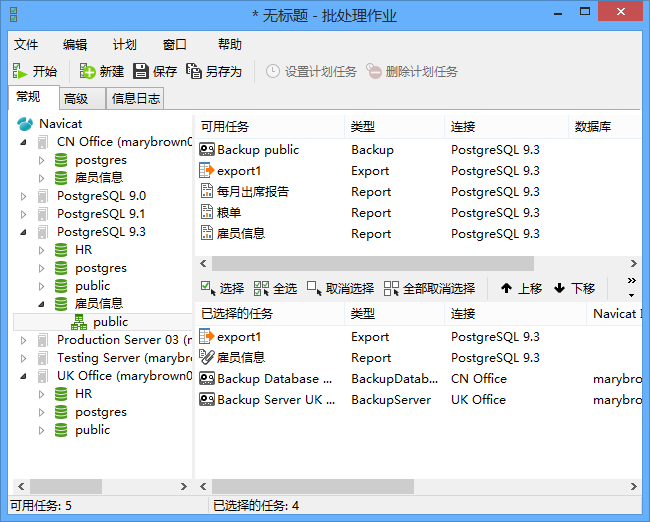Click the Save (保存) floppy disk icon
The height and width of the screenshot is (522, 650).
click(x=141, y=71)
